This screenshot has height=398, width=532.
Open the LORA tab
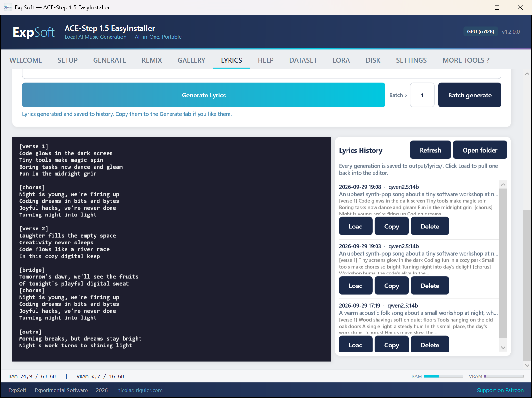click(341, 60)
